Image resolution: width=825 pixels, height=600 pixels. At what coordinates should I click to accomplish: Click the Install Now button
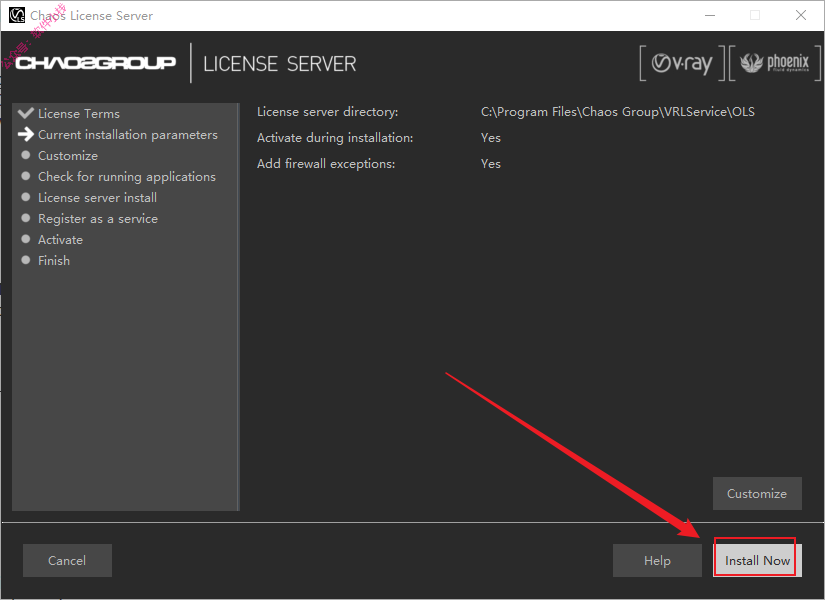click(757, 561)
